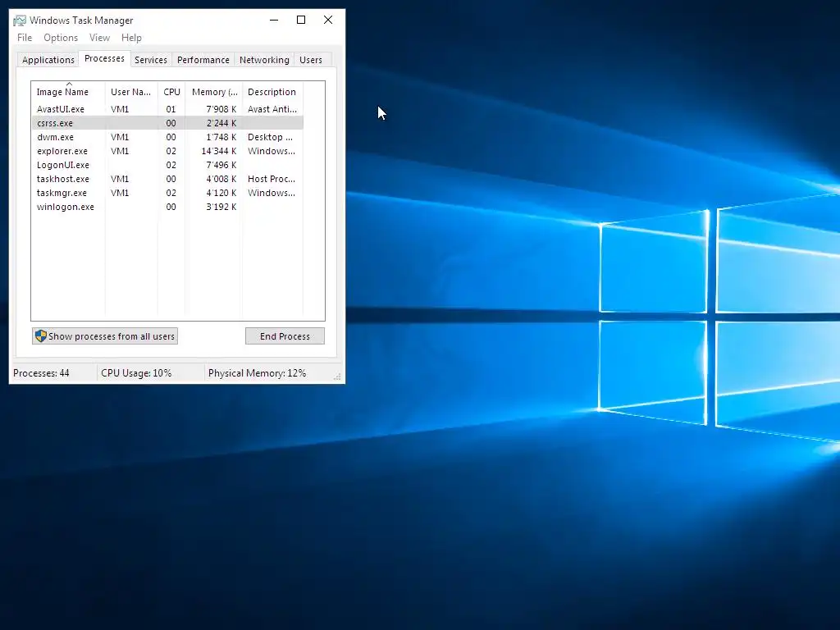Select the explorer.exe process
Viewport: 840px width, 630px height.
point(167,151)
